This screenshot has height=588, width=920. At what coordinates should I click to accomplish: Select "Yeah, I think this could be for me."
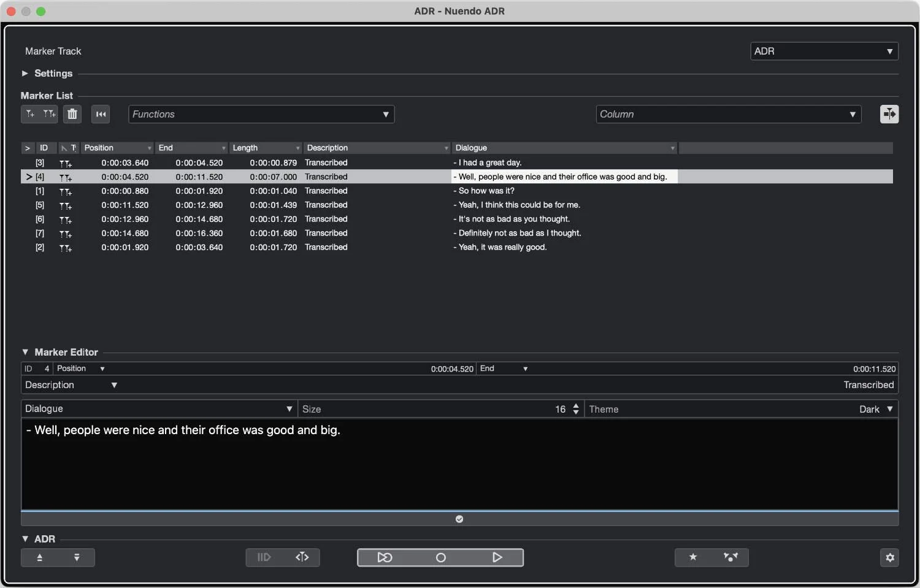pyautogui.click(x=456, y=205)
